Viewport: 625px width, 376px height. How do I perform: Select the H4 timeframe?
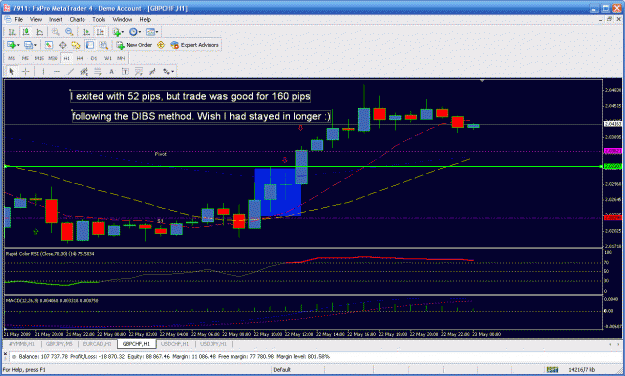[80, 58]
